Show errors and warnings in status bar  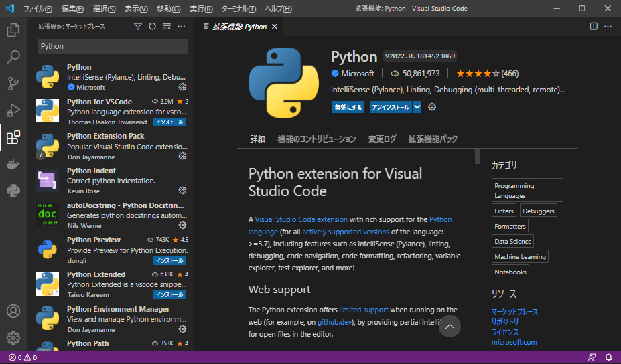[x=23, y=358]
